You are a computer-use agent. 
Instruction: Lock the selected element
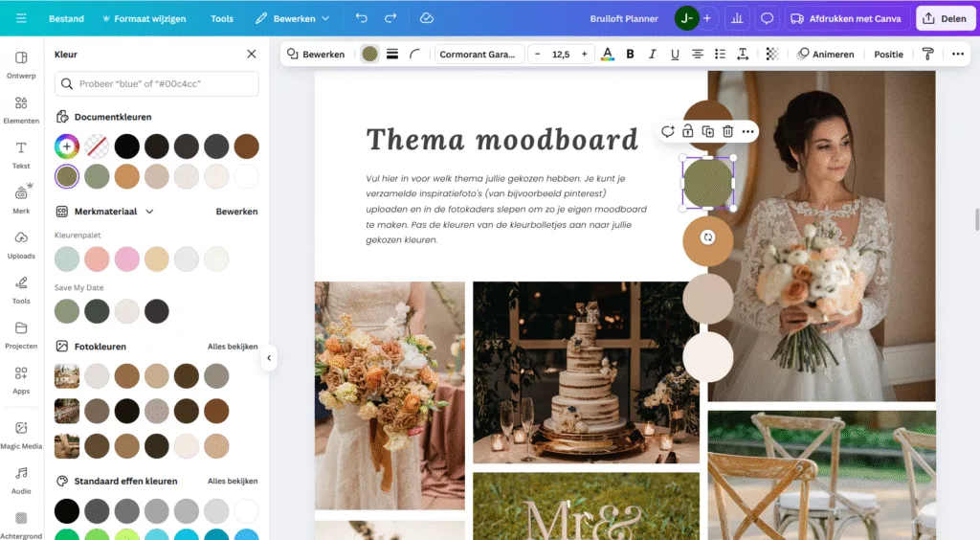point(687,131)
